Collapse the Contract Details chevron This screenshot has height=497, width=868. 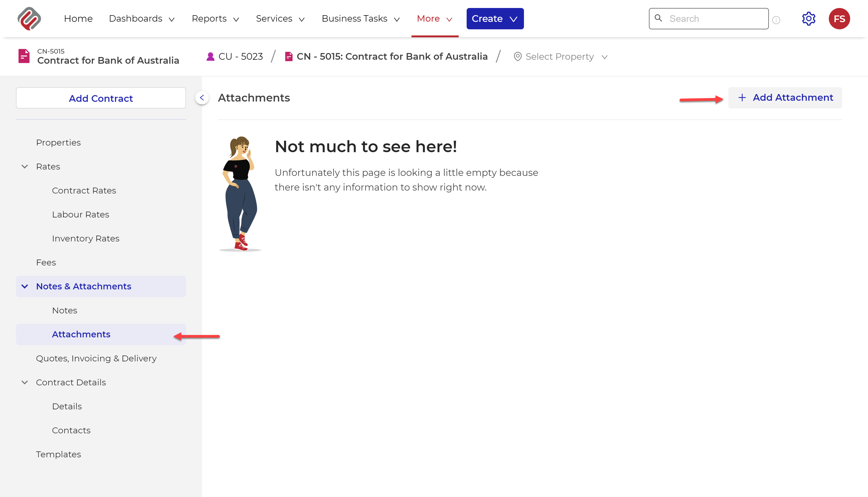tap(25, 382)
